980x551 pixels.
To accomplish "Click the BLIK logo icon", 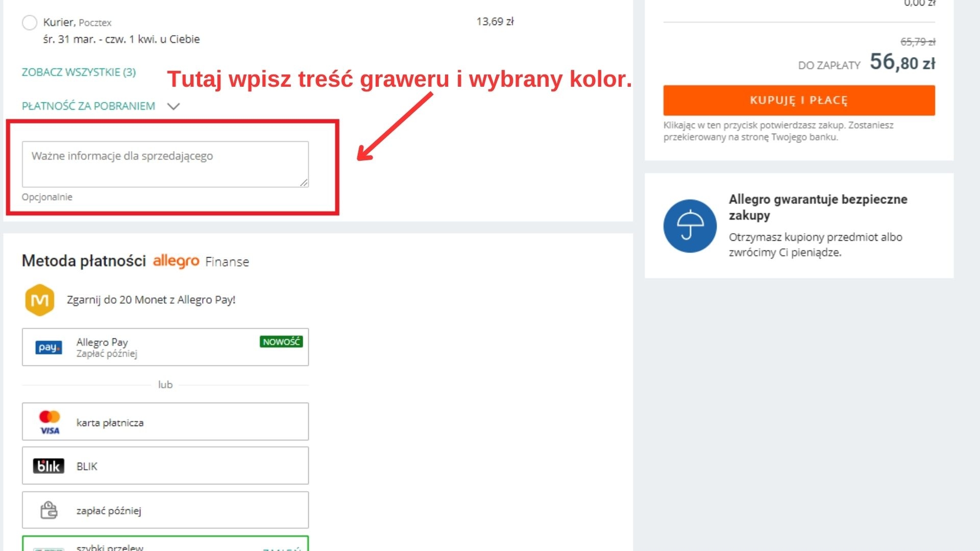I will (x=48, y=466).
